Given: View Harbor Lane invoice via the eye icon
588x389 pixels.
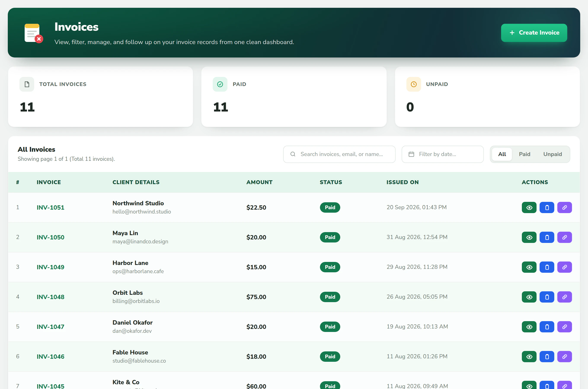Looking at the screenshot, I should point(529,267).
